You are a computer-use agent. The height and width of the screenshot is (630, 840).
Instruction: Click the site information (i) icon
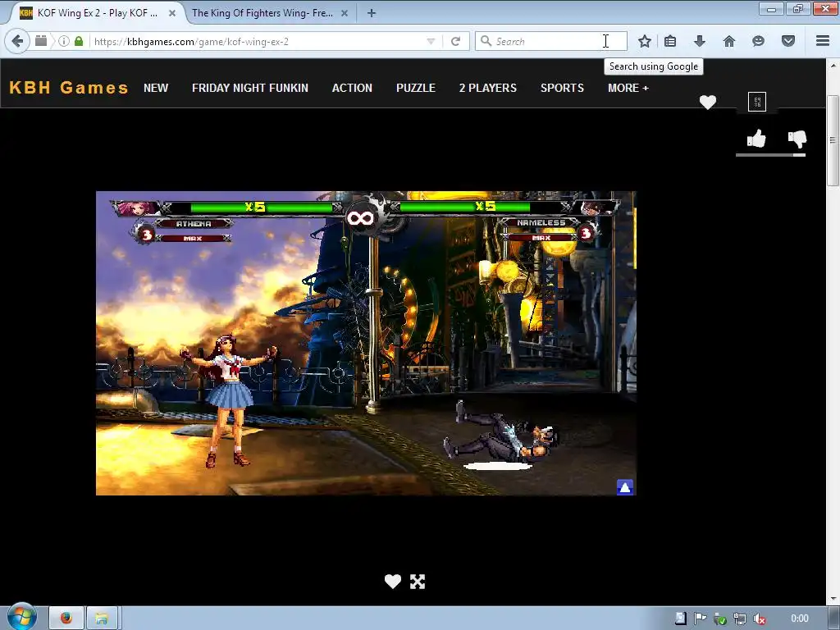64,41
